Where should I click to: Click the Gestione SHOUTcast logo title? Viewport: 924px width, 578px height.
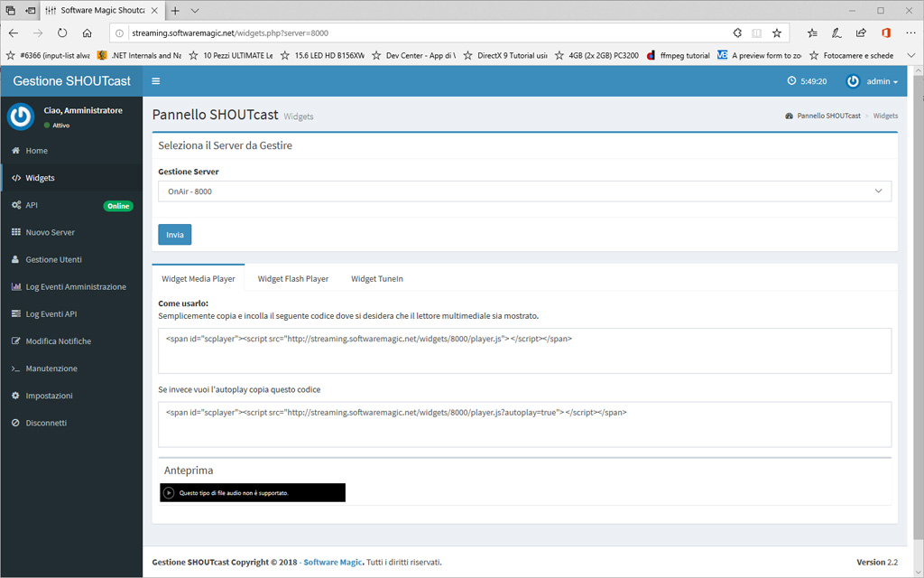(x=72, y=81)
